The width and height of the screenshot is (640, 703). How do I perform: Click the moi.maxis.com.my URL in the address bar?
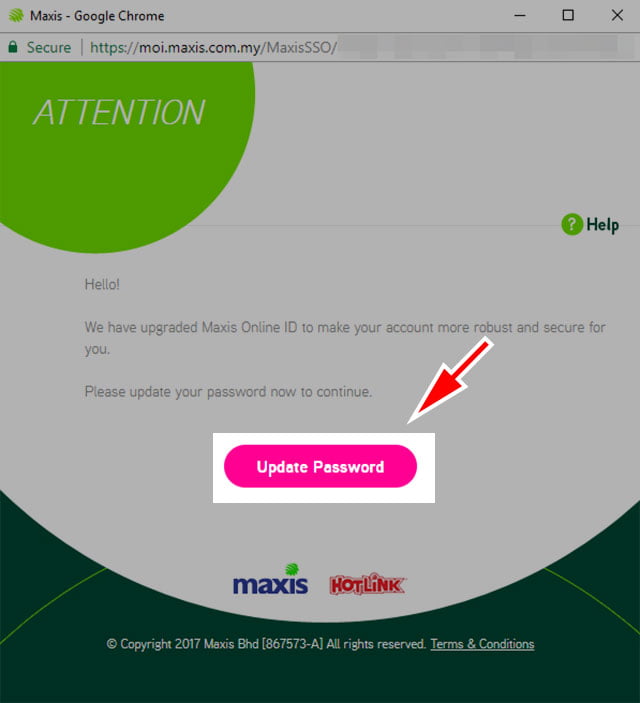coord(213,48)
